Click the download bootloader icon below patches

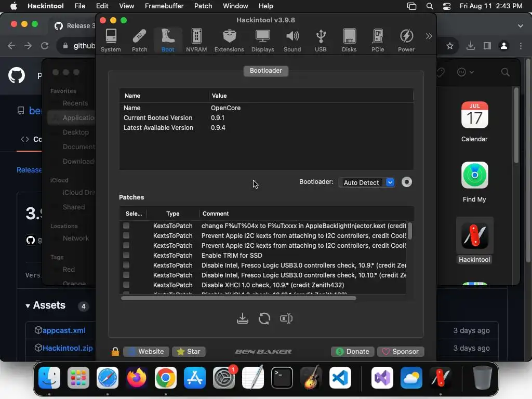(242, 318)
